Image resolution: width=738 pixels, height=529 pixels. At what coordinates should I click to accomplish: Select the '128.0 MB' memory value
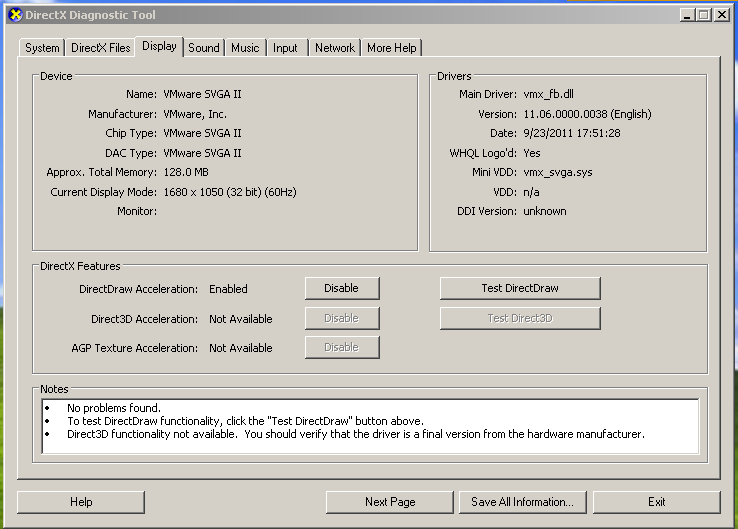pos(186,172)
